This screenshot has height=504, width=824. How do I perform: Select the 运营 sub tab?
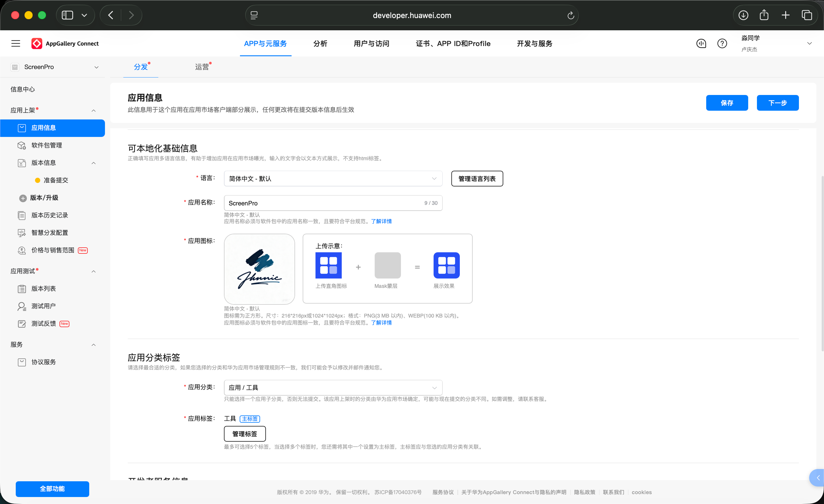pos(202,67)
